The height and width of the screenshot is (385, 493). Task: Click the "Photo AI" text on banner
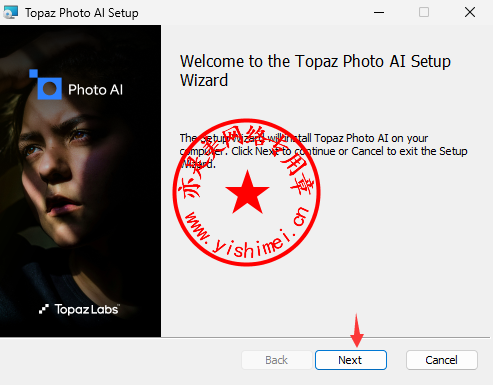(x=96, y=90)
